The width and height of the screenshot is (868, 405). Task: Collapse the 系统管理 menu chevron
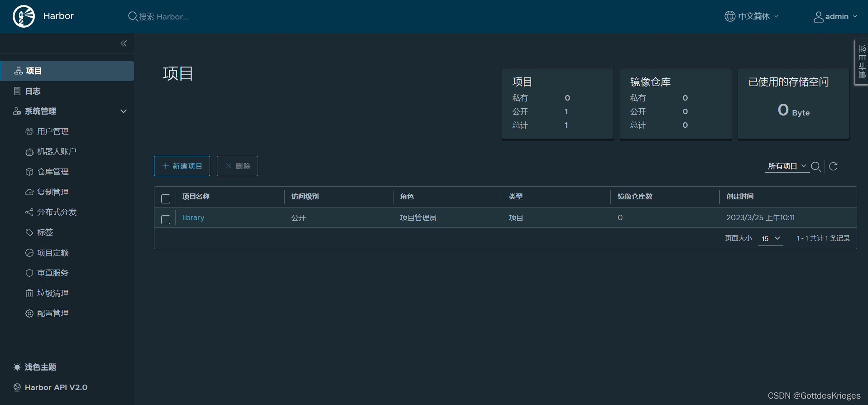point(123,111)
